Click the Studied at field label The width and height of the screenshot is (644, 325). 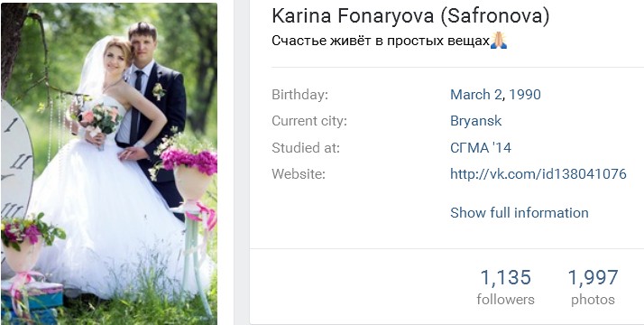[x=306, y=148]
